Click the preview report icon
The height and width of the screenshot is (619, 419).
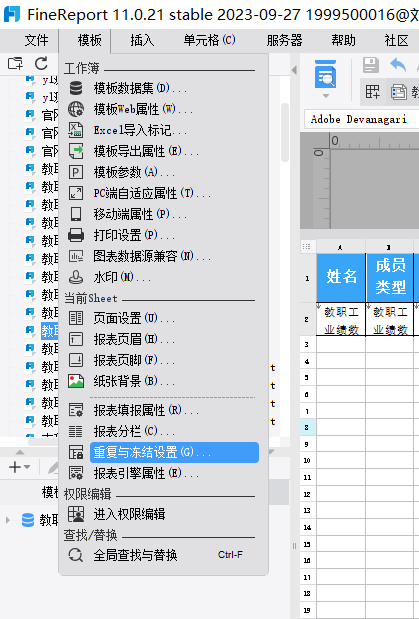325,75
